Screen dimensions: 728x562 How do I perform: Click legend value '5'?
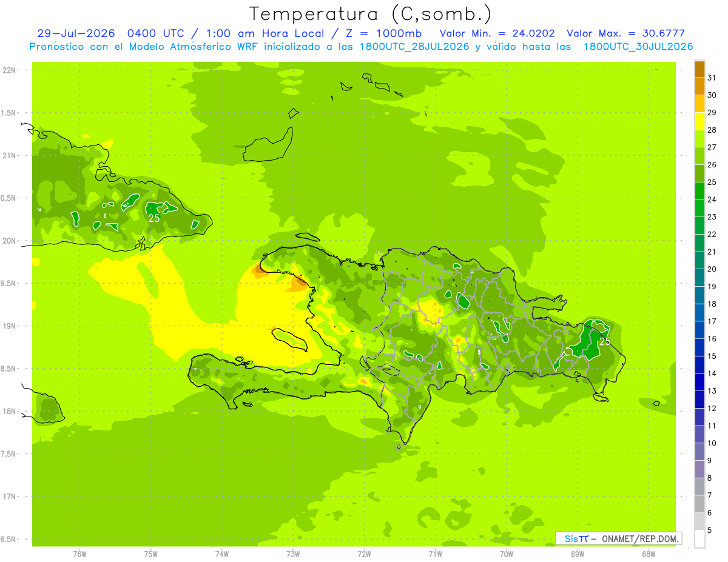[710, 530]
